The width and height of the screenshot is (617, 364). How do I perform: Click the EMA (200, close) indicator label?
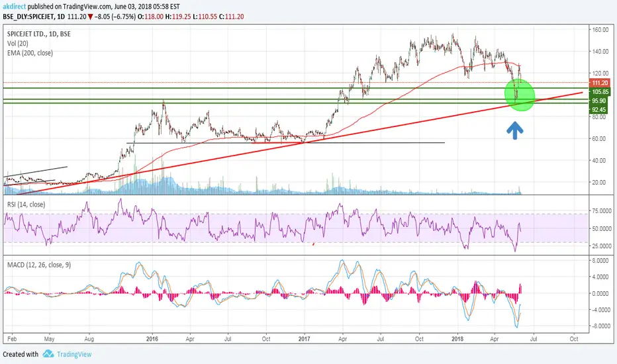[x=30, y=53]
